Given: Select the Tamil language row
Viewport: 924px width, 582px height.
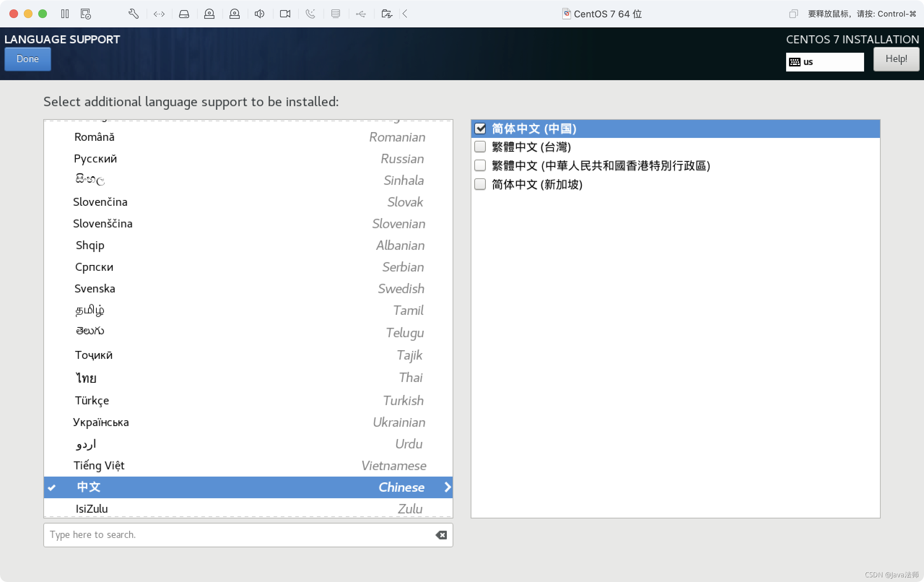Looking at the screenshot, I should pos(248,310).
